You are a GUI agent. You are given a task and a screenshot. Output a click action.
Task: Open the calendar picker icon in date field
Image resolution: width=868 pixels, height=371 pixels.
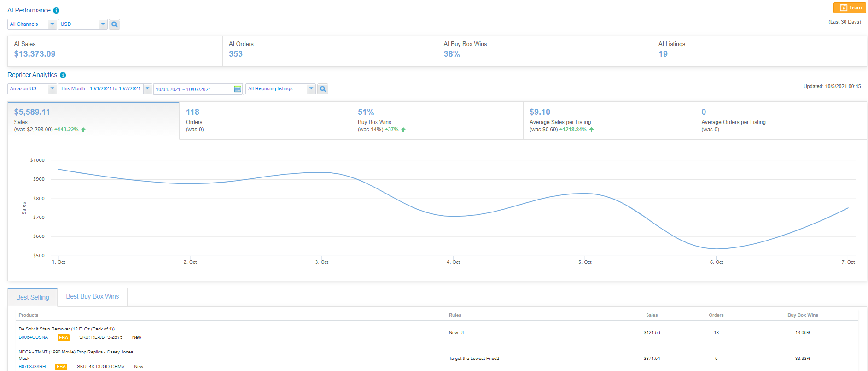click(x=238, y=89)
